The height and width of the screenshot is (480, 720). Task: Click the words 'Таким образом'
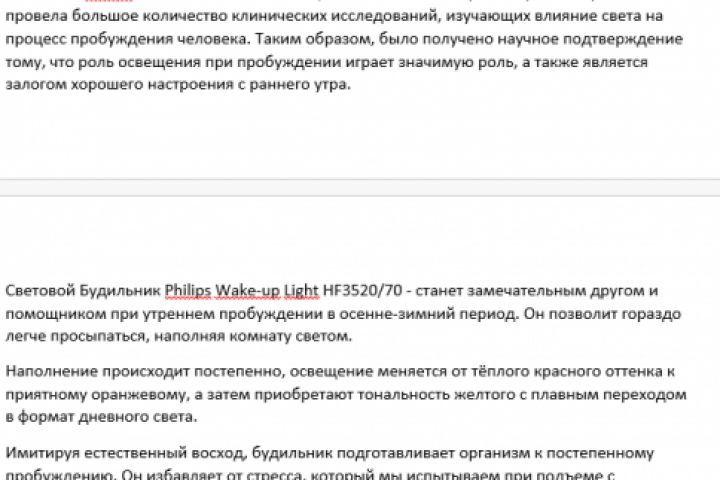[315, 40]
